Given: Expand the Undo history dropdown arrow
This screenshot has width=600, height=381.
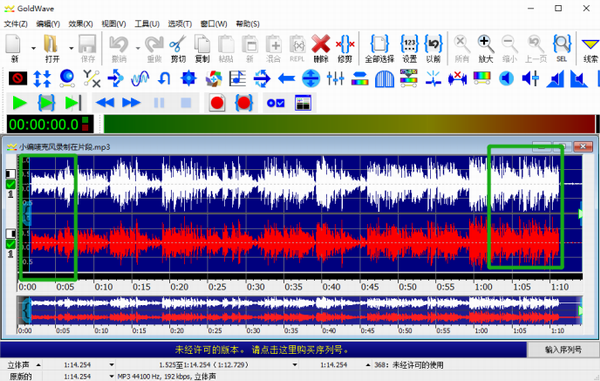Looking at the screenshot, I should tap(137, 48).
